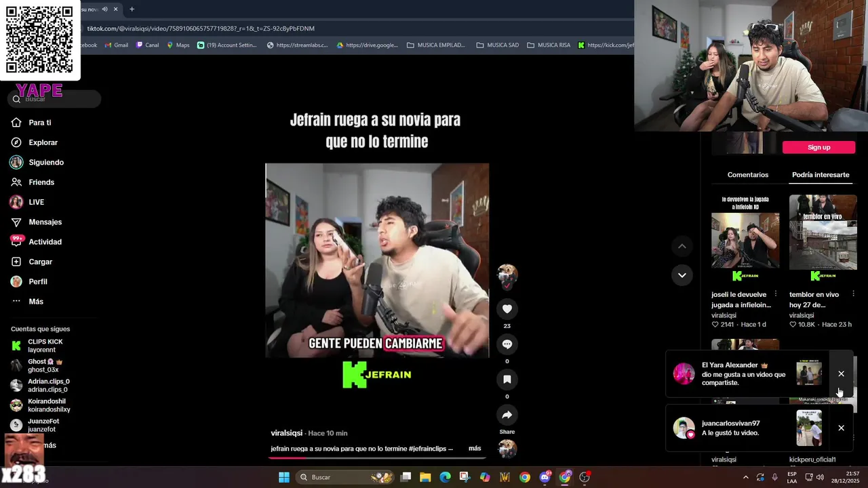Click the Share arrow icon

point(507,415)
